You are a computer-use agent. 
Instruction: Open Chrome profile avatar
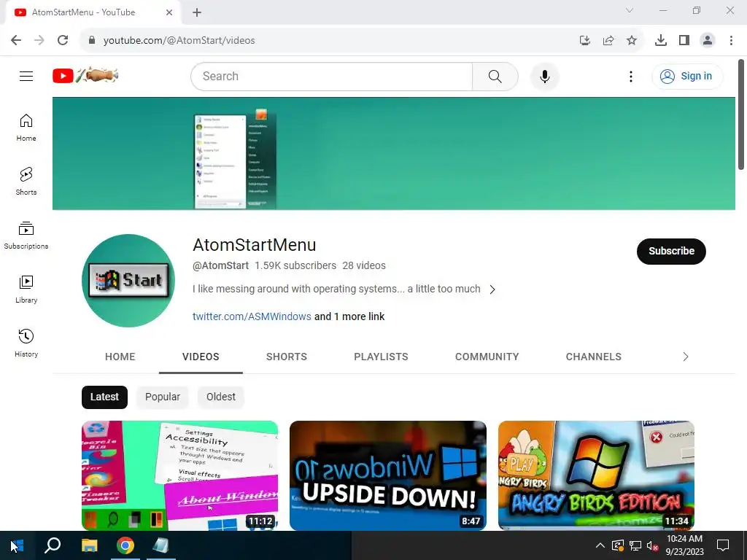pos(708,41)
